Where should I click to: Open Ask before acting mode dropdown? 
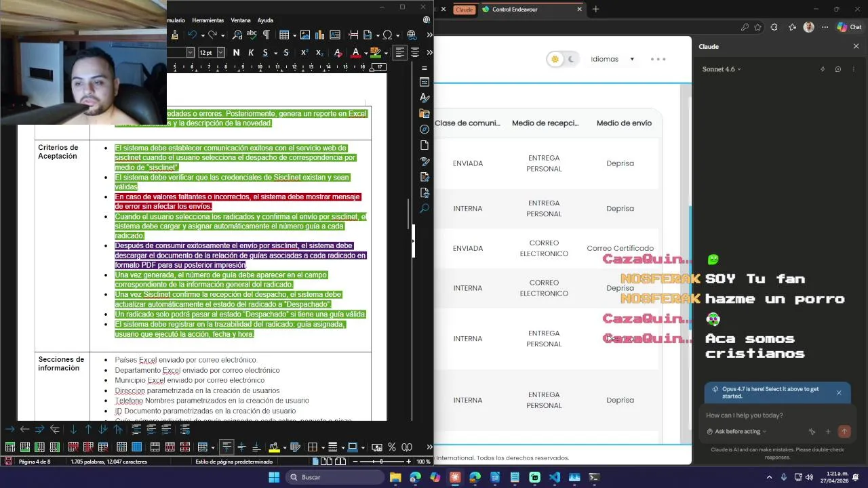pyautogui.click(x=736, y=432)
